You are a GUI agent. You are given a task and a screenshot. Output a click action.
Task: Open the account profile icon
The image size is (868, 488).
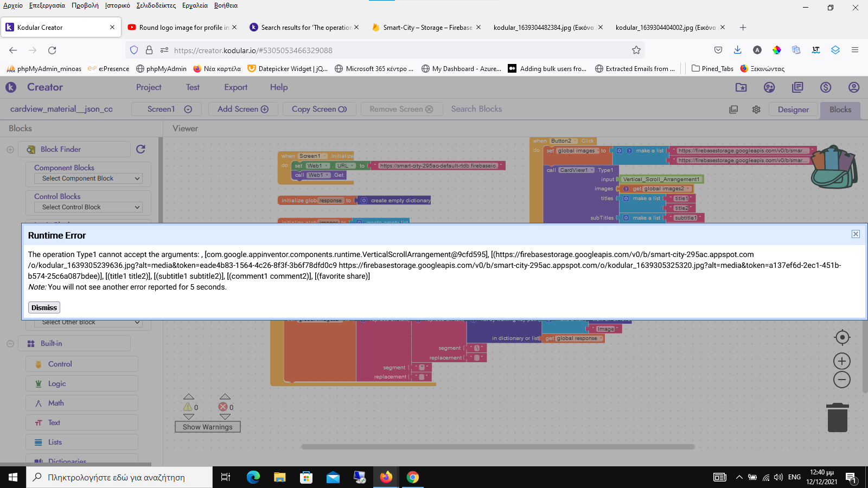tap(854, 87)
